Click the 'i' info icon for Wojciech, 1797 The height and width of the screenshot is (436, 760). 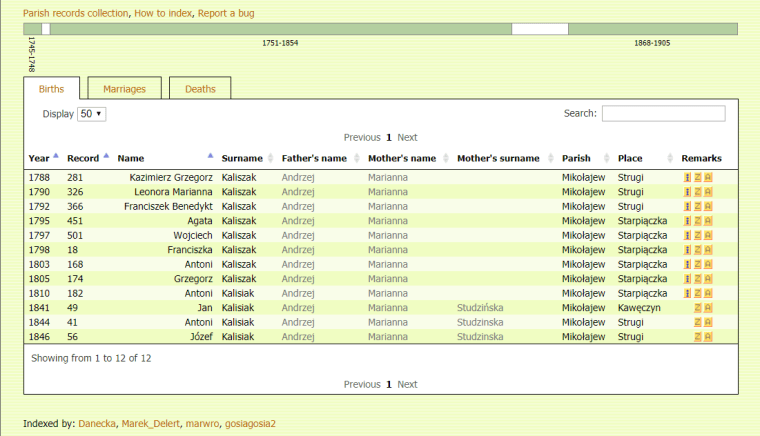[687, 236]
